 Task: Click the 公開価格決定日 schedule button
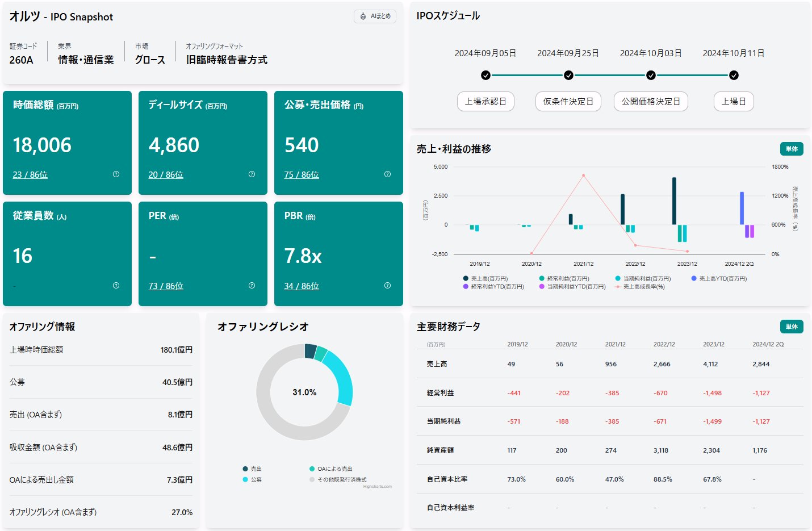(x=651, y=102)
